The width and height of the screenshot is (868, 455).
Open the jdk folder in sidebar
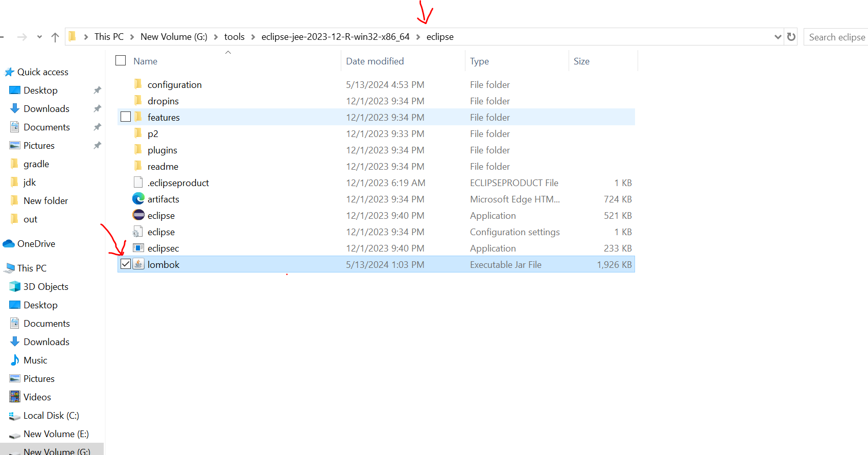click(x=30, y=183)
